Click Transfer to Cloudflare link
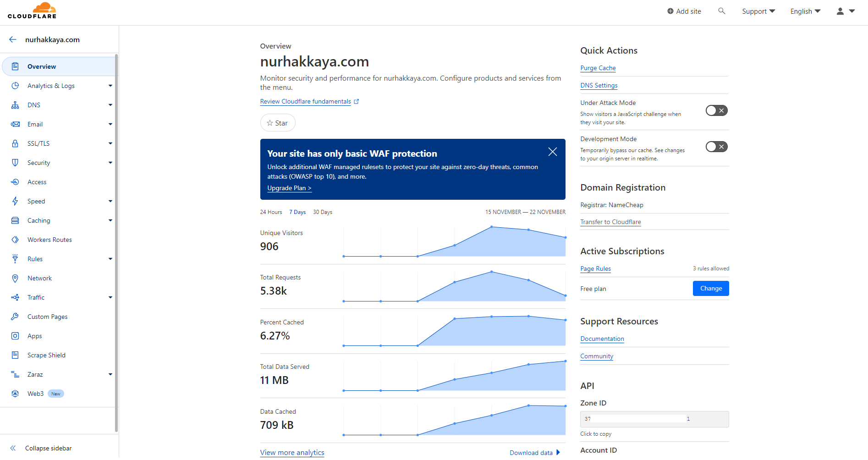 pyautogui.click(x=610, y=222)
